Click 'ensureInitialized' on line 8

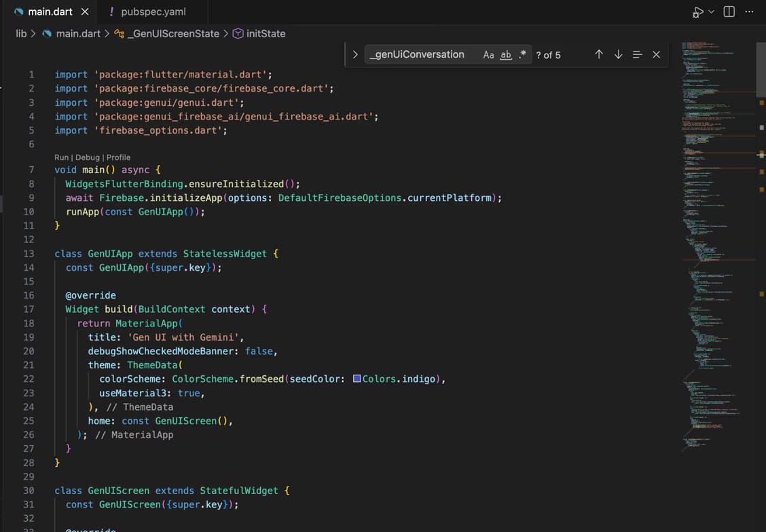(x=236, y=184)
